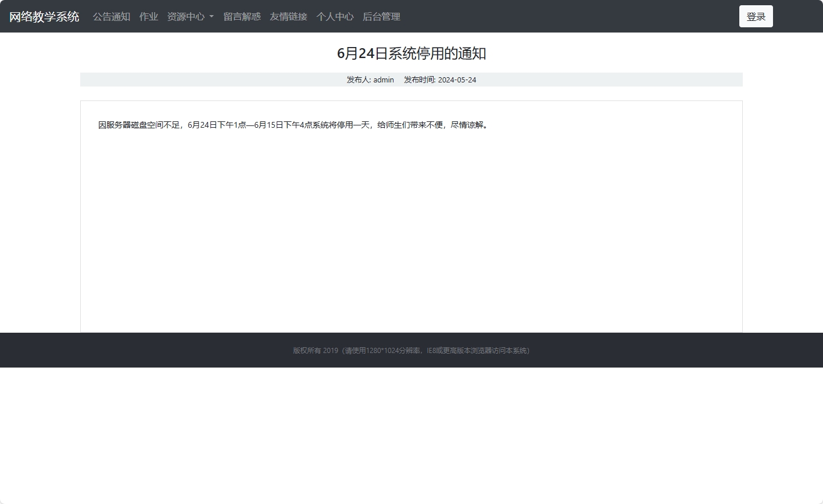Click inside the notice content area
The width and height of the screenshot is (823, 504).
coord(411,221)
